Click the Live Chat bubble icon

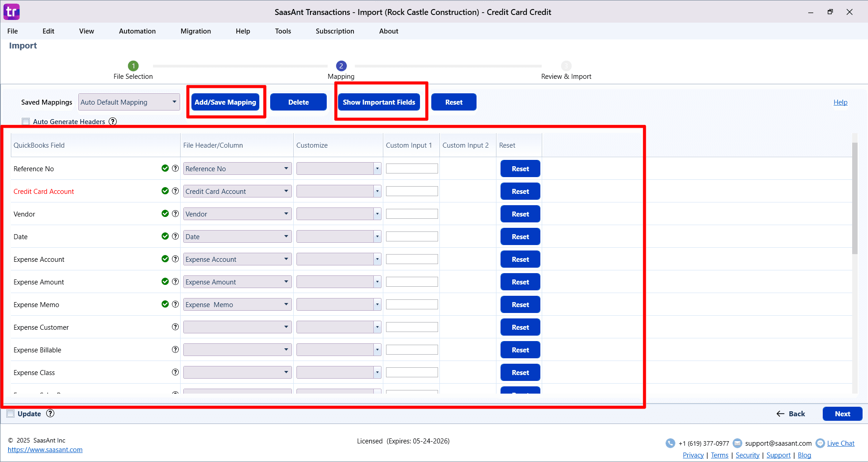point(820,443)
